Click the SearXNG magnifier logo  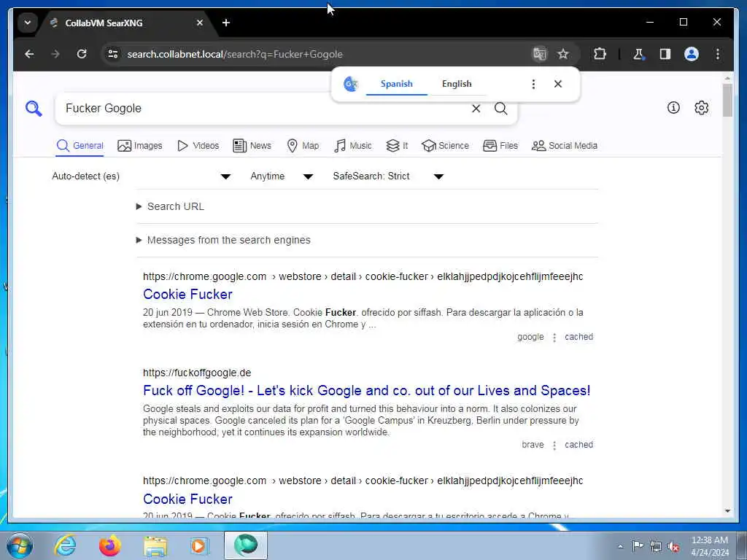click(x=34, y=109)
